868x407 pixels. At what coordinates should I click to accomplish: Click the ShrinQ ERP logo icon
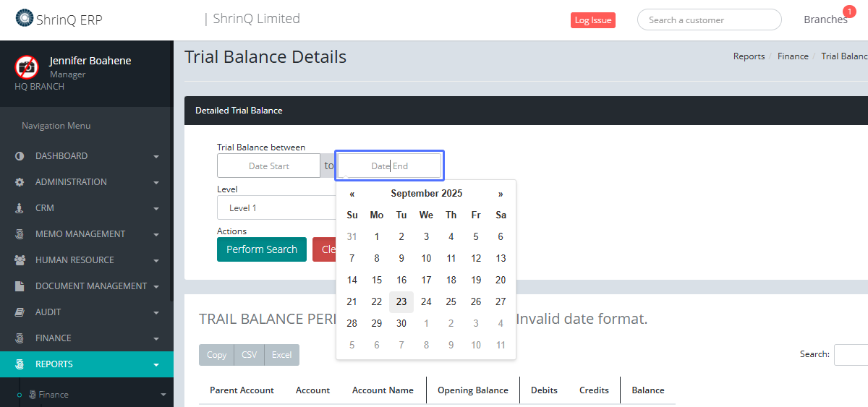coord(24,18)
